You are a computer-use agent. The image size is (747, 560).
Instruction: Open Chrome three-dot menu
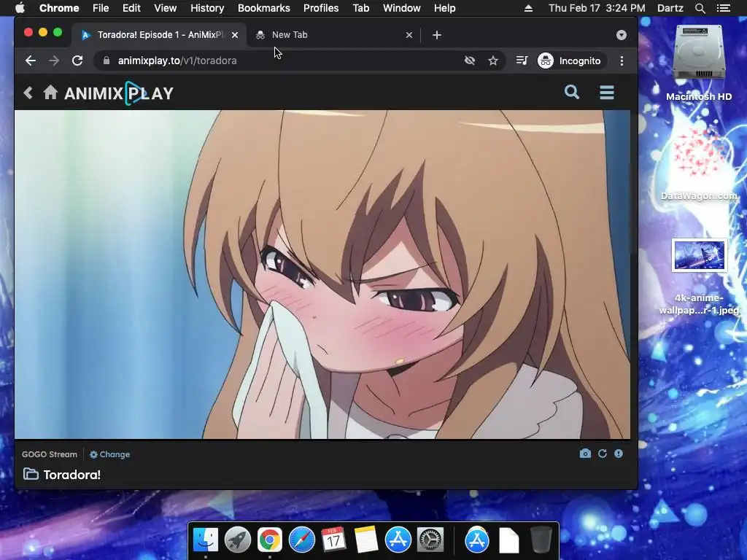[622, 61]
